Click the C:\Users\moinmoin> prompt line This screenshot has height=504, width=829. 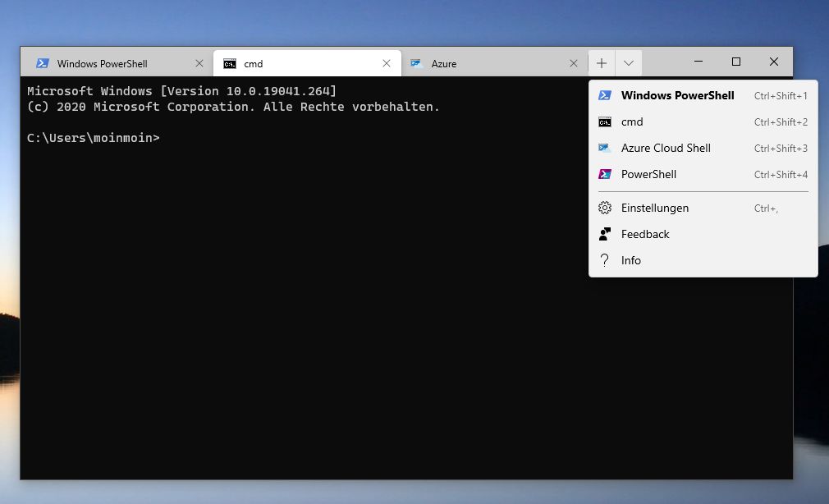(x=93, y=138)
